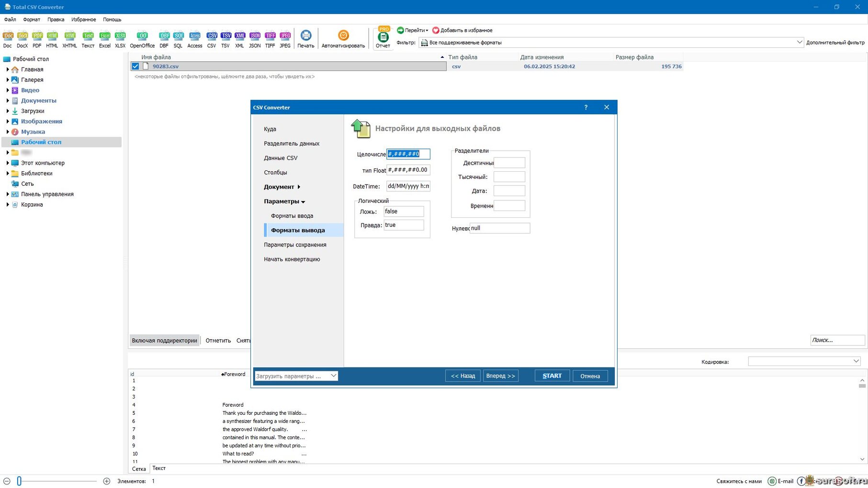Expand the Библиотеки tree node
868x488 pixels.
pyautogui.click(x=8, y=174)
